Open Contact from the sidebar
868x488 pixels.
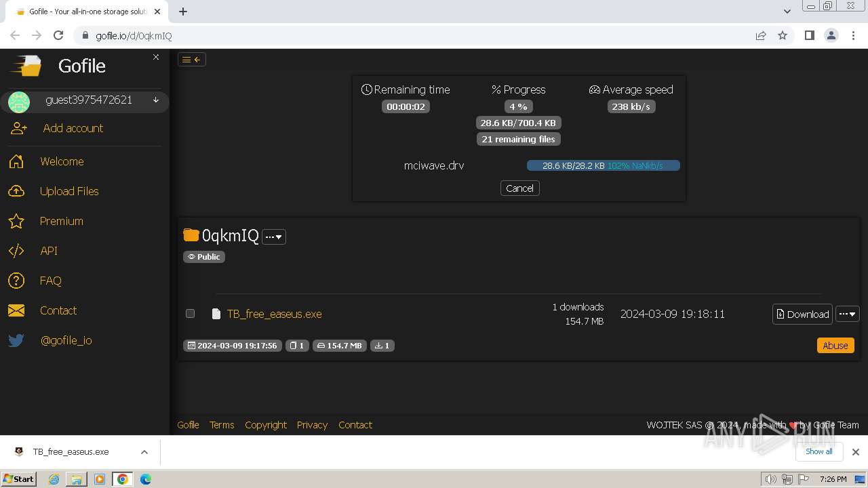(58, 310)
